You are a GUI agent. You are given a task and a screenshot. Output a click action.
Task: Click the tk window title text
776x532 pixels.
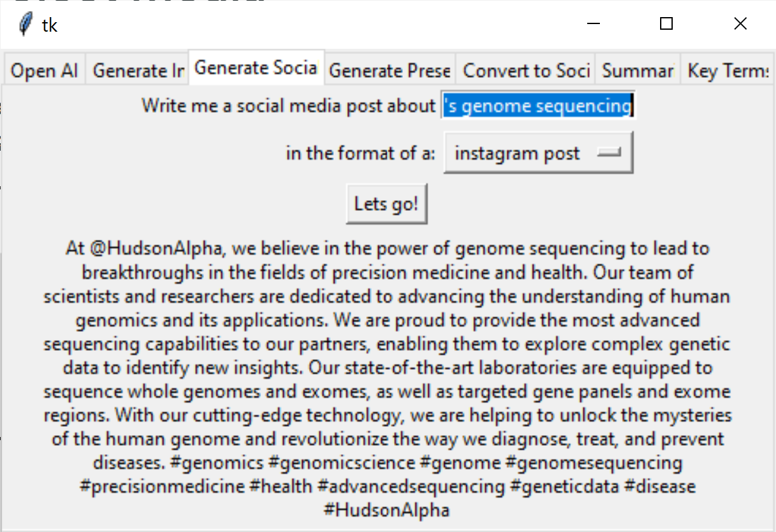point(49,25)
